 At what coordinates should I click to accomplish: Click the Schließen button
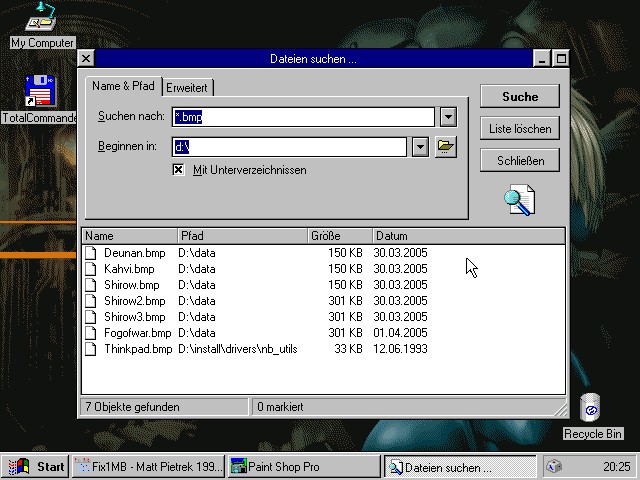pos(520,160)
